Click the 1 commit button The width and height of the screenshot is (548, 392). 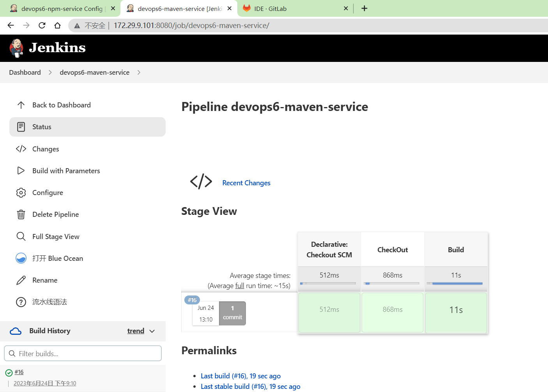pos(232,313)
